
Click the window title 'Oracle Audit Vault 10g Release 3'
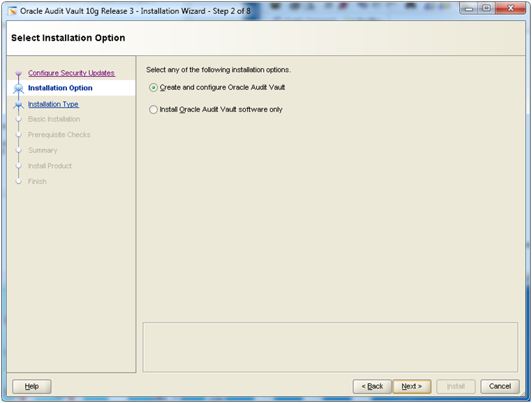[77, 11]
